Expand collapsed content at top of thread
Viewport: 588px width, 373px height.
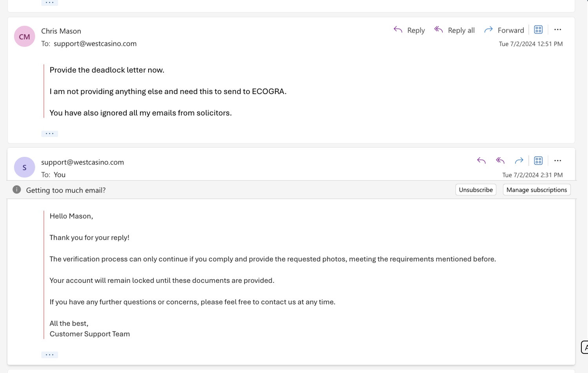coord(49,3)
